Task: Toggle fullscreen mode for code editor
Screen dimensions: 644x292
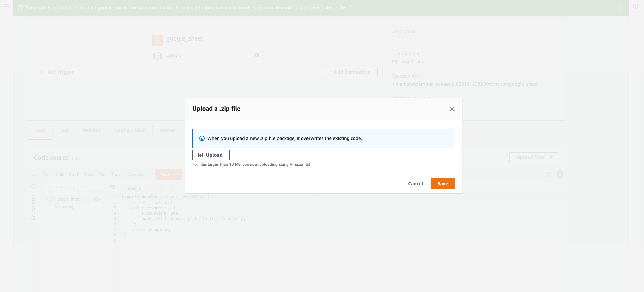Action: coord(548,175)
